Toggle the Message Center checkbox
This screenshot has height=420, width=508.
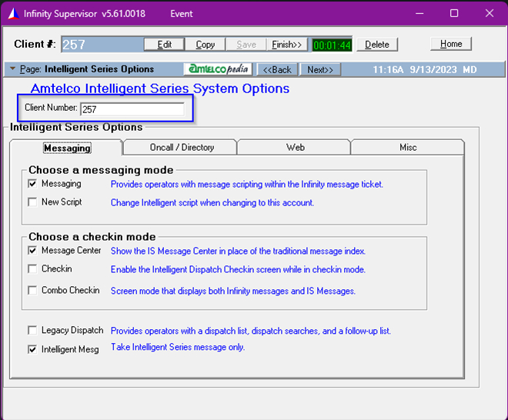click(32, 251)
